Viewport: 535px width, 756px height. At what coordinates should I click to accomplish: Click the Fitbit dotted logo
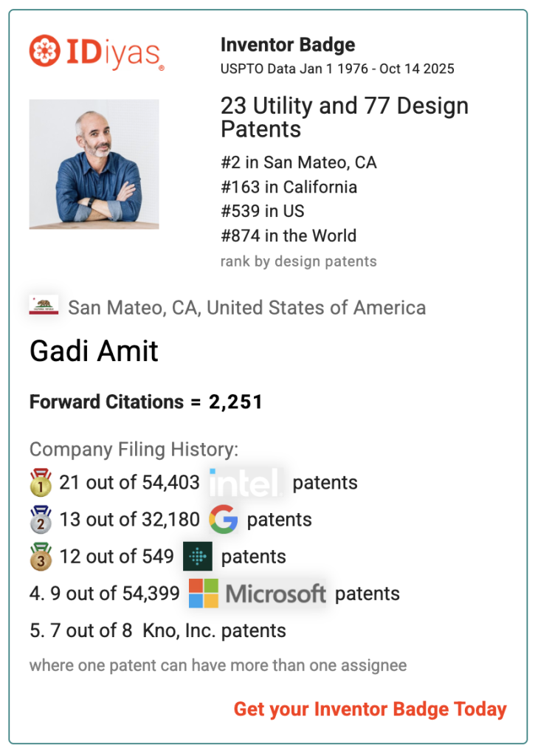coord(198,557)
